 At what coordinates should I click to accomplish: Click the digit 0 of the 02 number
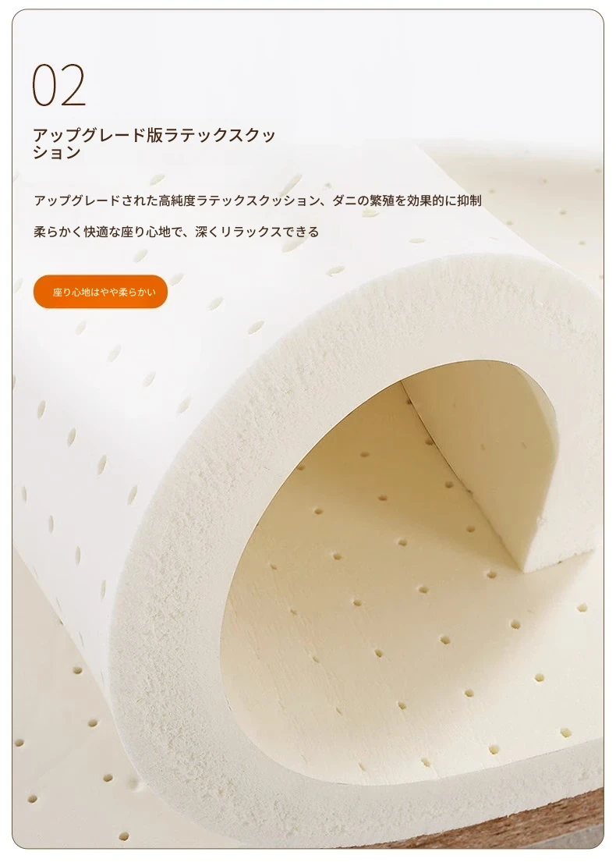(44, 85)
